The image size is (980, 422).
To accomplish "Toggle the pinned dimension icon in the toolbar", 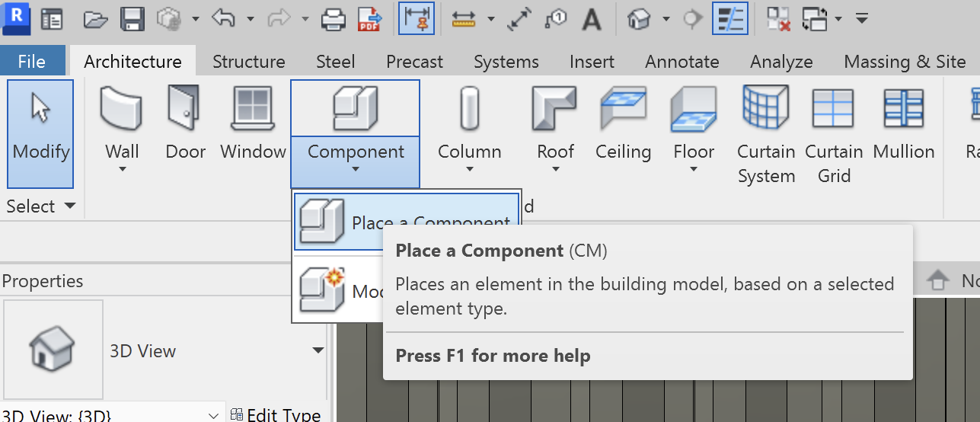I will click(417, 19).
